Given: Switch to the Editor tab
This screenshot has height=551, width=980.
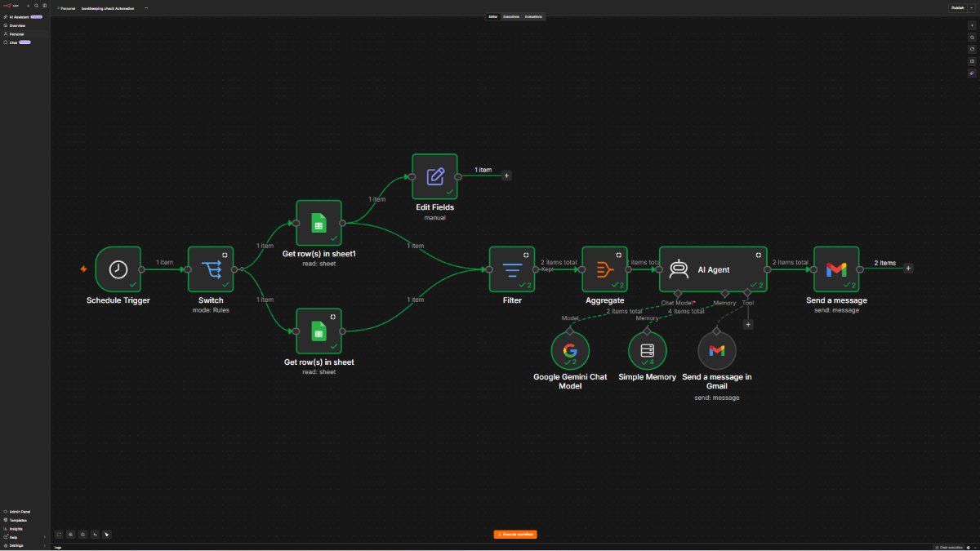Looking at the screenshot, I should (493, 16).
